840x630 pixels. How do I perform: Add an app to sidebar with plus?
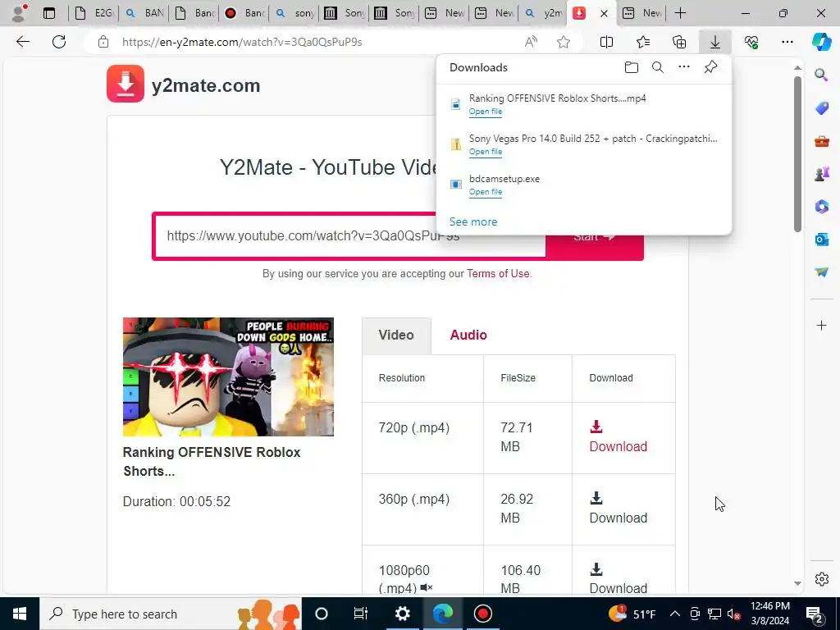(x=821, y=325)
